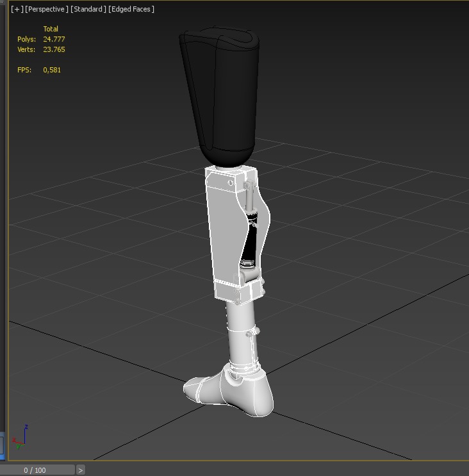Open the Perspective viewport view menu
Screen dimensions: 469x476
coord(46,9)
